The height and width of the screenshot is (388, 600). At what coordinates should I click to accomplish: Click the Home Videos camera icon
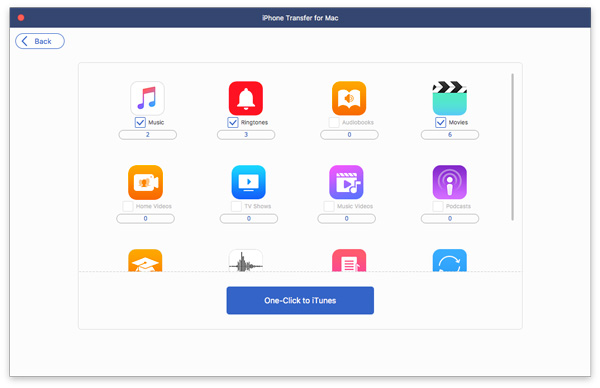[145, 182]
